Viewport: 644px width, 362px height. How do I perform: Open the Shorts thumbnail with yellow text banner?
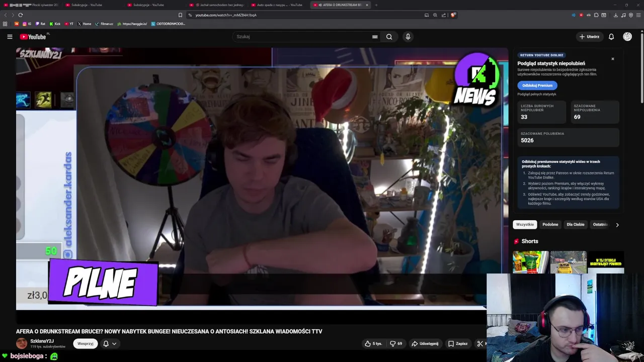[x=606, y=262]
